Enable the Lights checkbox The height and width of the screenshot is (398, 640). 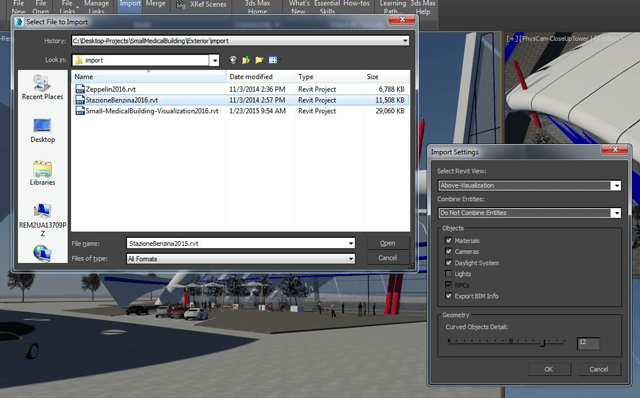coord(449,273)
